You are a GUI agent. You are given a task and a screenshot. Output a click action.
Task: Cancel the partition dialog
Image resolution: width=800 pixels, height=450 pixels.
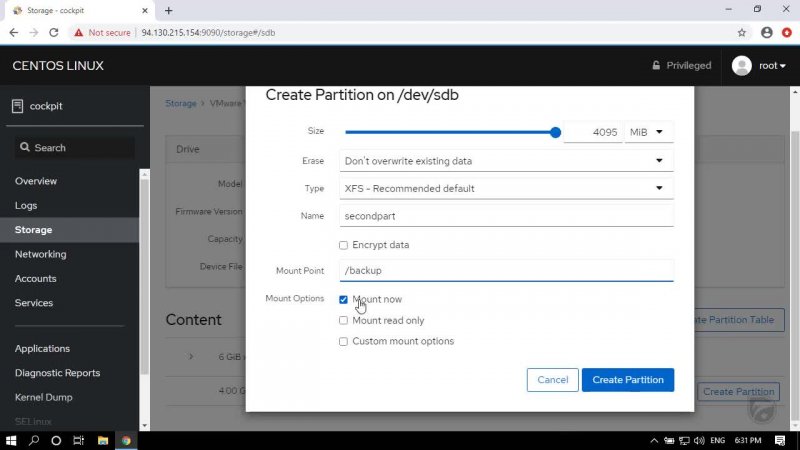coord(552,380)
